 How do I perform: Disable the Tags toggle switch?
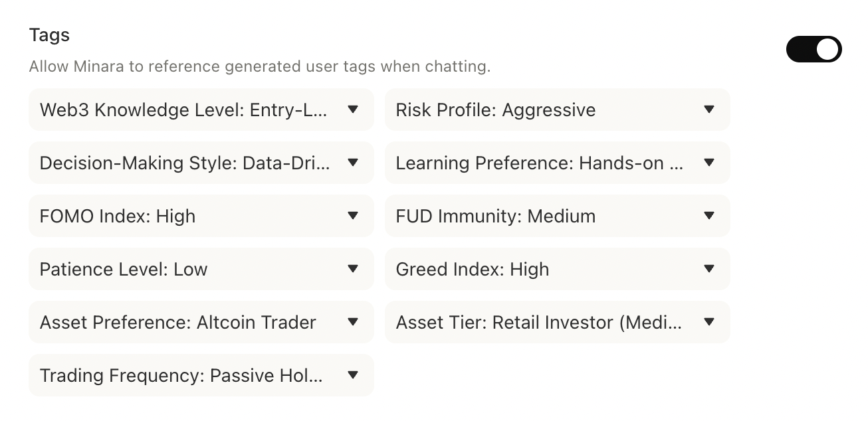(814, 49)
